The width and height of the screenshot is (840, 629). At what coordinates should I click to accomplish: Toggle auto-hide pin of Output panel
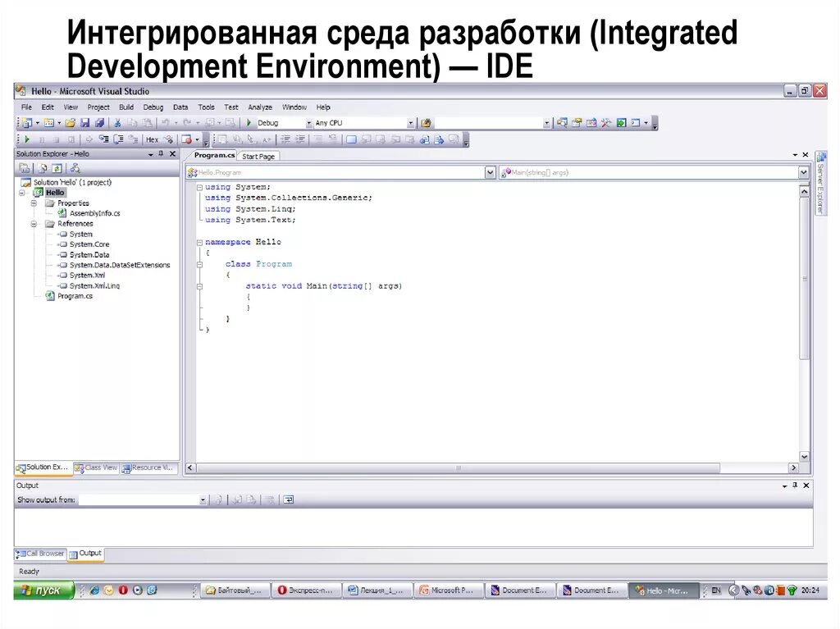click(x=795, y=485)
